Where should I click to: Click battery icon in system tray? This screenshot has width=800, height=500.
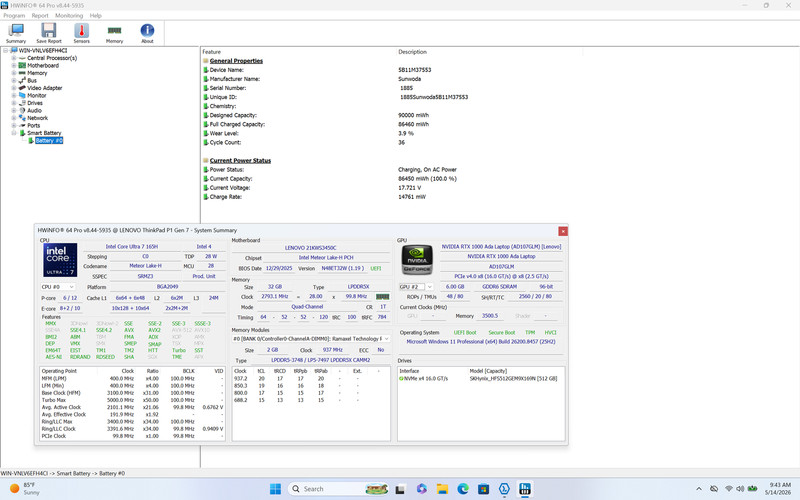[x=752, y=489]
